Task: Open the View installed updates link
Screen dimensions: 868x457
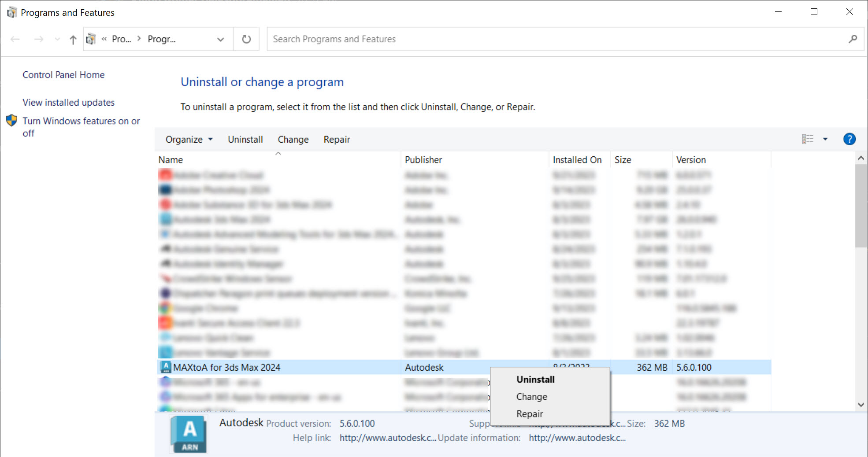Action: (x=68, y=102)
